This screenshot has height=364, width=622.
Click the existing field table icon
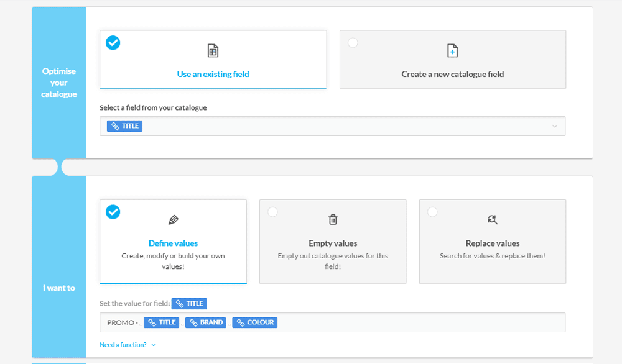[213, 51]
